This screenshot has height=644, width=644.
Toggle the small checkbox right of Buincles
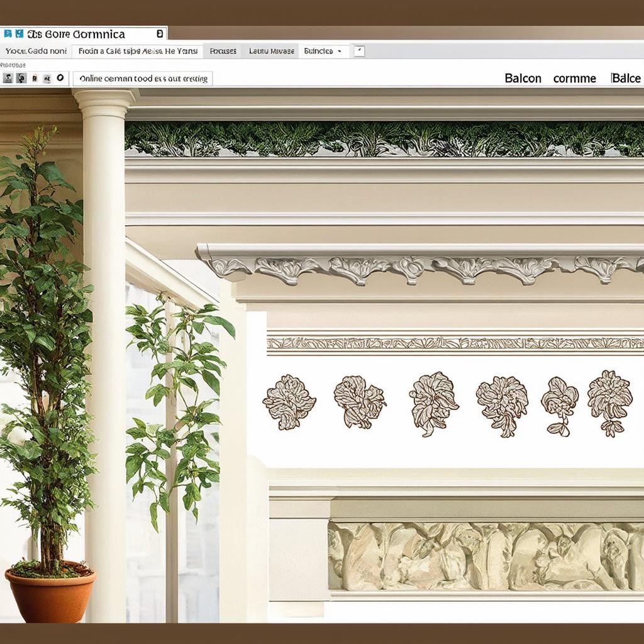(x=359, y=51)
